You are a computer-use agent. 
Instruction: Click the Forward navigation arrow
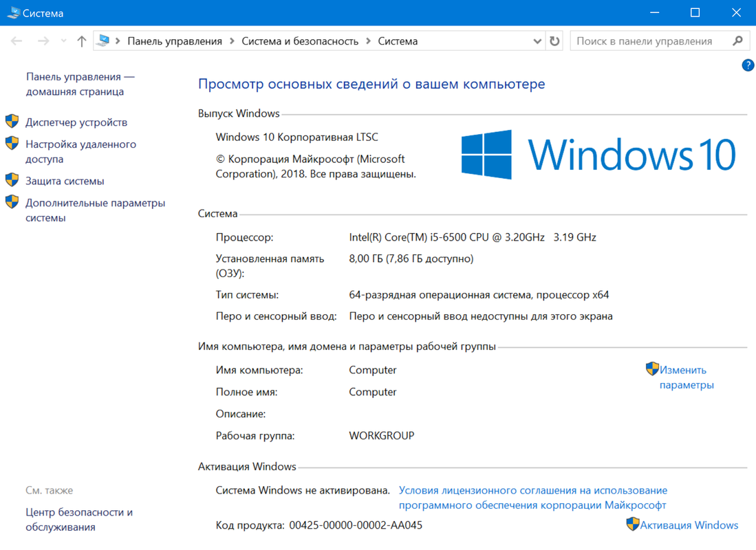click(x=43, y=41)
